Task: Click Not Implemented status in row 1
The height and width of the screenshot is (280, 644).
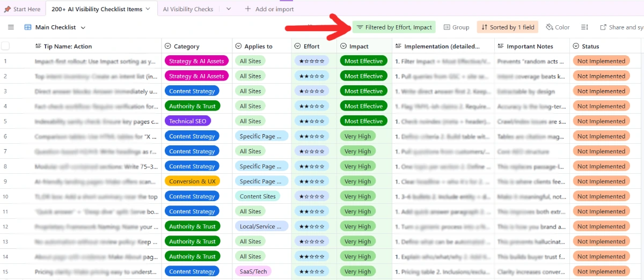Action: [x=601, y=61]
